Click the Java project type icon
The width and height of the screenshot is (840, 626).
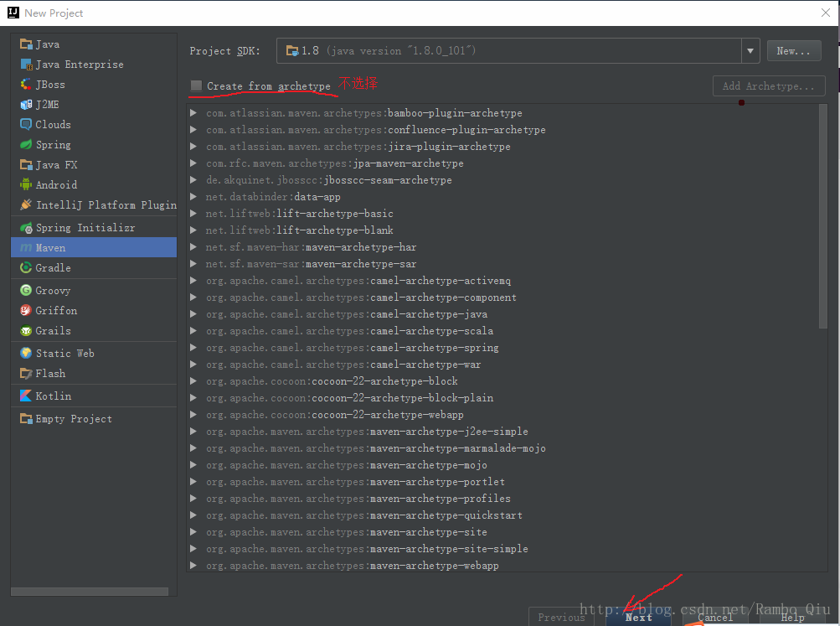[x=26, y=44]
